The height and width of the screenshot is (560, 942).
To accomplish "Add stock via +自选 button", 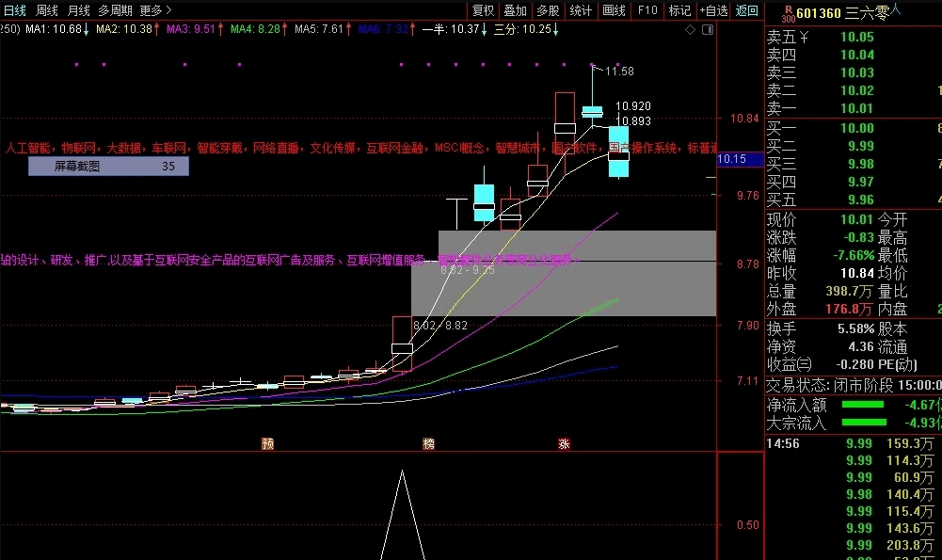I will pos(713,10).
